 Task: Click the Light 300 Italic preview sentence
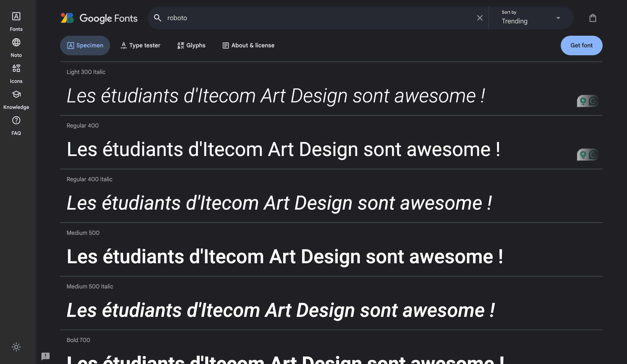[x=276, y=96]
